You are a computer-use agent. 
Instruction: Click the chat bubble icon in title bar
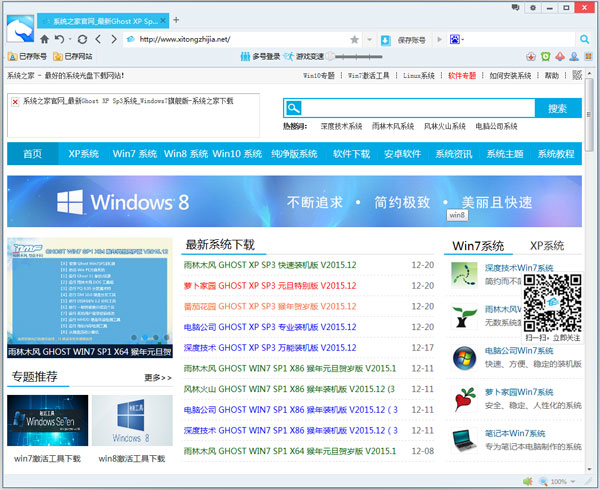pyautogui.click(x=515, y=7)
